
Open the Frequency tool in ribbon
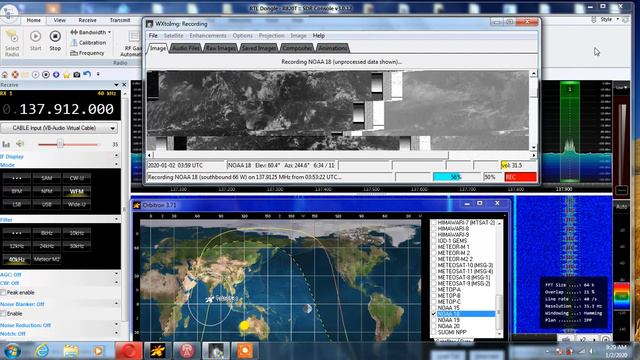(87, 53)
